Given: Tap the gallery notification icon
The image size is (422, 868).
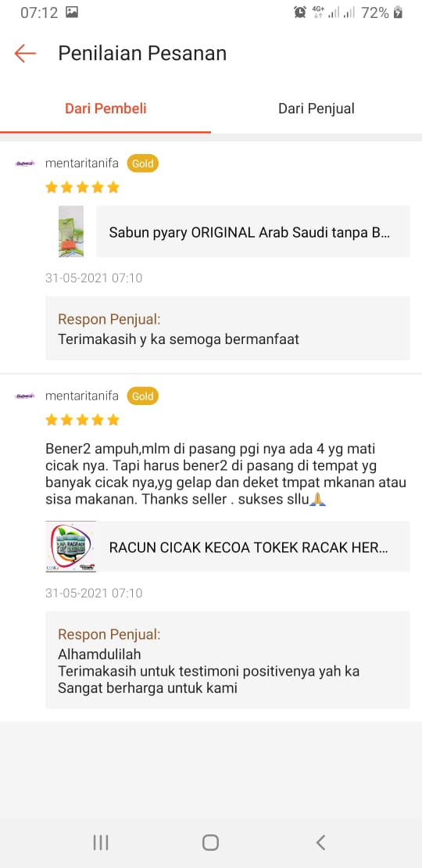Looking at the screenshot, I should [x=71, y=13].
